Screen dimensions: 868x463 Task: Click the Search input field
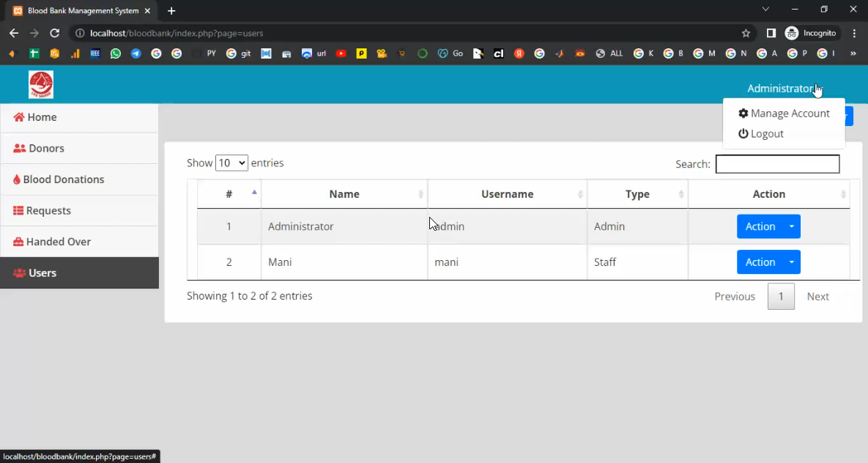[x=777, y=164]
